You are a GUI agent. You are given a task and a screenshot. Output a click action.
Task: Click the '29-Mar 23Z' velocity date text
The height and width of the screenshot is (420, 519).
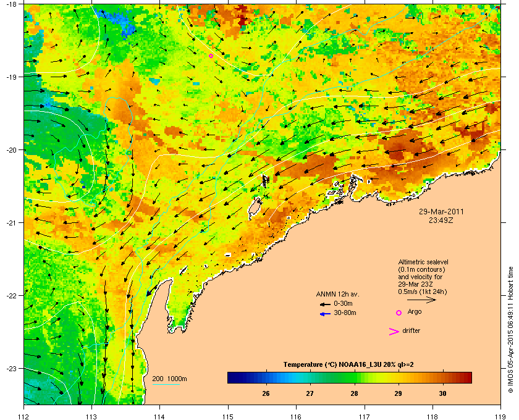[x=416, y=284]
